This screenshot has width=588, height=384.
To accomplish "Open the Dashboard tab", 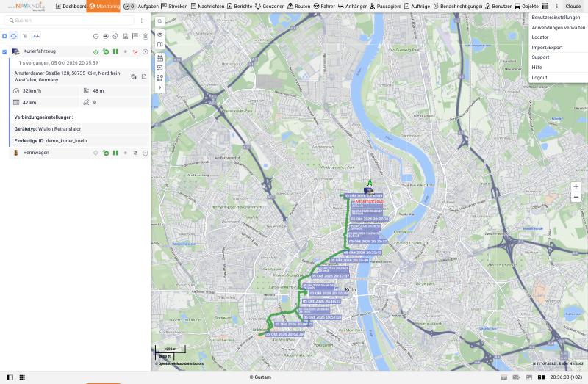I will [x=71, y=7].
